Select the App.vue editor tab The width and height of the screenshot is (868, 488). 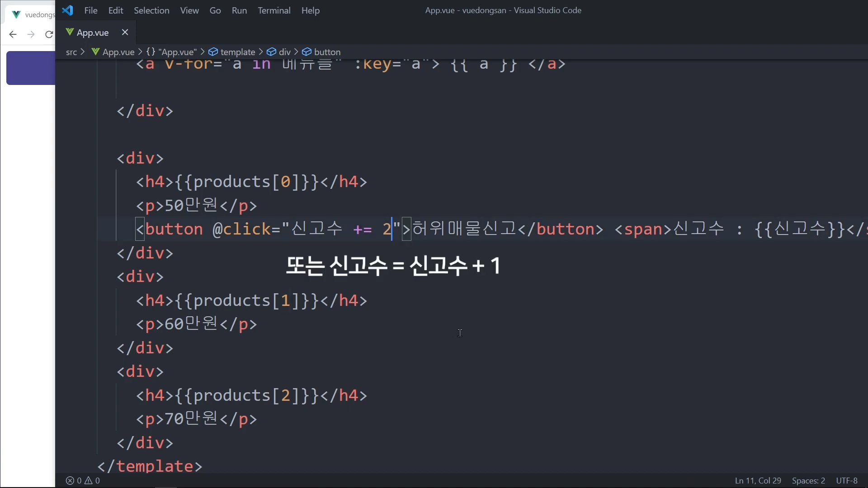(x=93, y=33)
